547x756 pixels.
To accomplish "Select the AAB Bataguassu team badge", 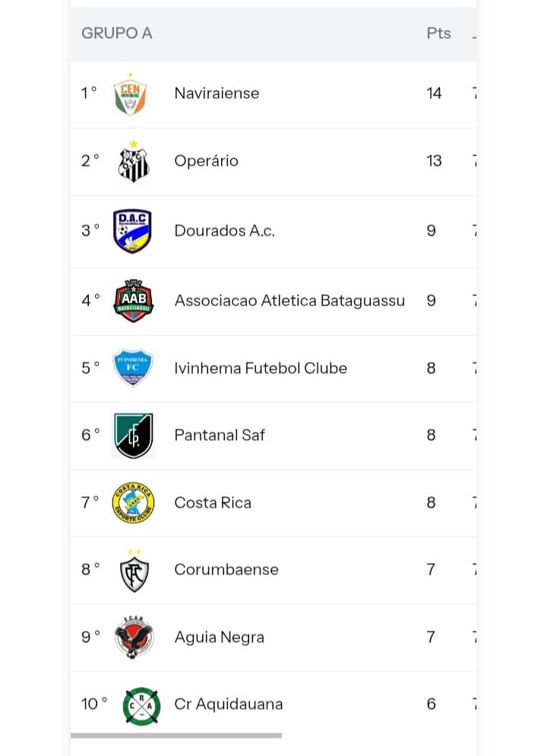I will click(x=134, y=300).
